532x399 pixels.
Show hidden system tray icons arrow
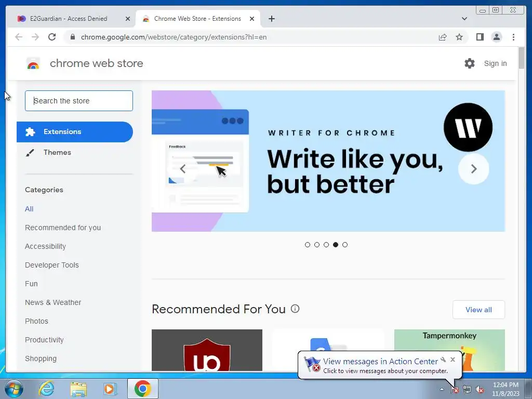click(442, 390)
